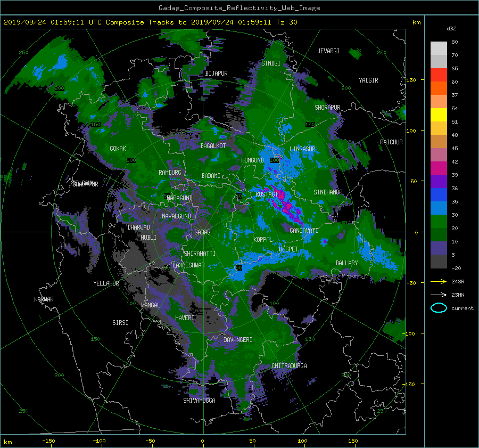This screenshot has height=448, width=479.
Task: Click the dark gray 5 dBZ legend swatch
Action: point(439,262)
